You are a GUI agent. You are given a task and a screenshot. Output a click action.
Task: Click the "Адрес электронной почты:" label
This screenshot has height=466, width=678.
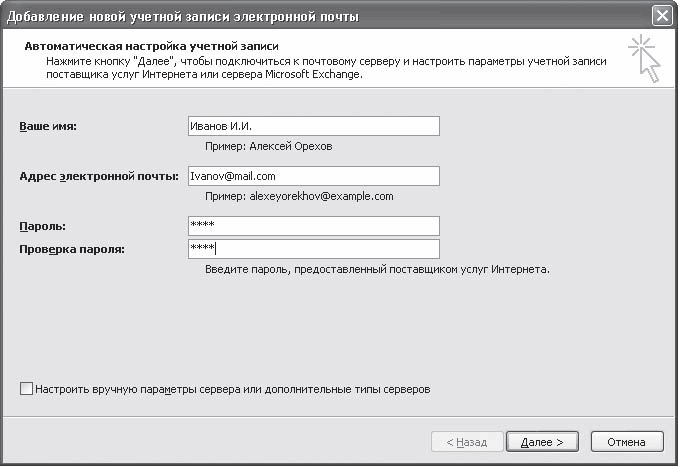point(98,176)
